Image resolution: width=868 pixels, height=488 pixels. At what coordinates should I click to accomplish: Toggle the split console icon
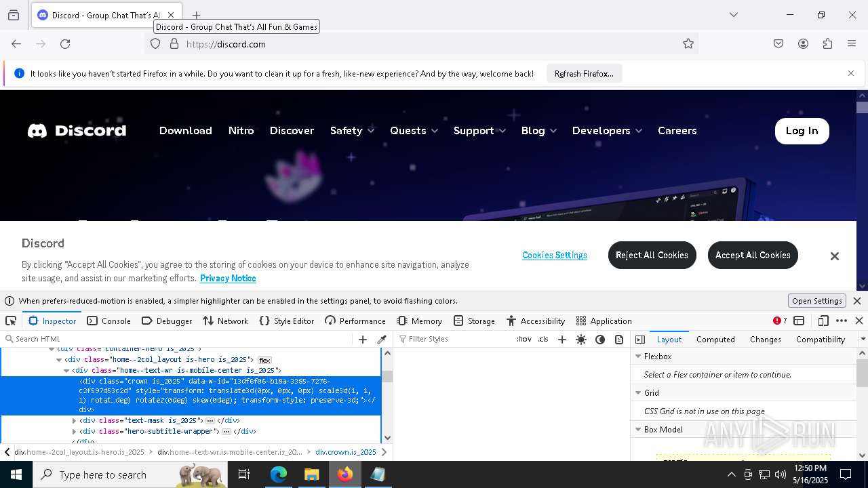pos(799,321)
